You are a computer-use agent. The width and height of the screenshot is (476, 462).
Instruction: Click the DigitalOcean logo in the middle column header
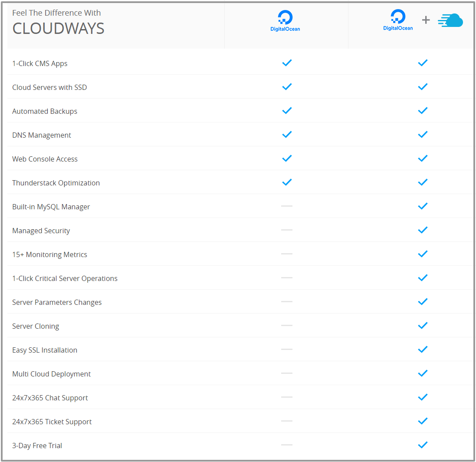285,21
